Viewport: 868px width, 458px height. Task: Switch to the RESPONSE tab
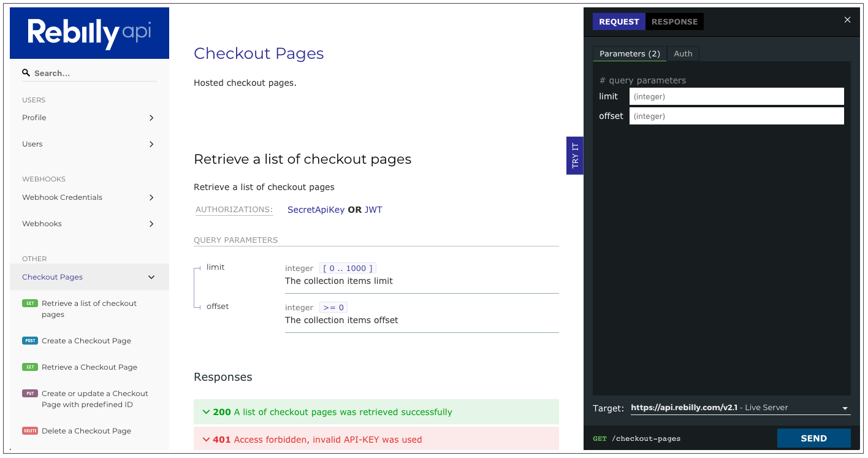pyautogui.click(x=674, y=21)
